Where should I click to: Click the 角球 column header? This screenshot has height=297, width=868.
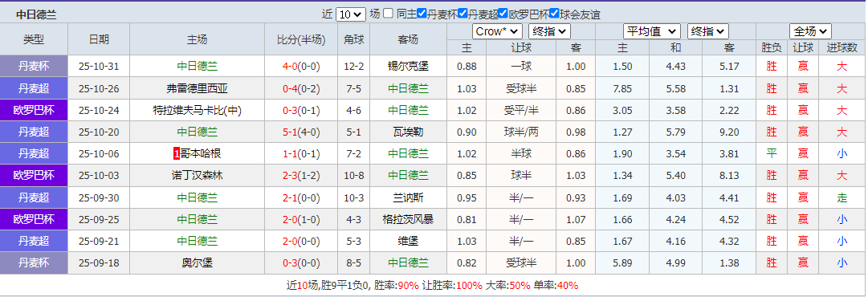tap(354, 39)
